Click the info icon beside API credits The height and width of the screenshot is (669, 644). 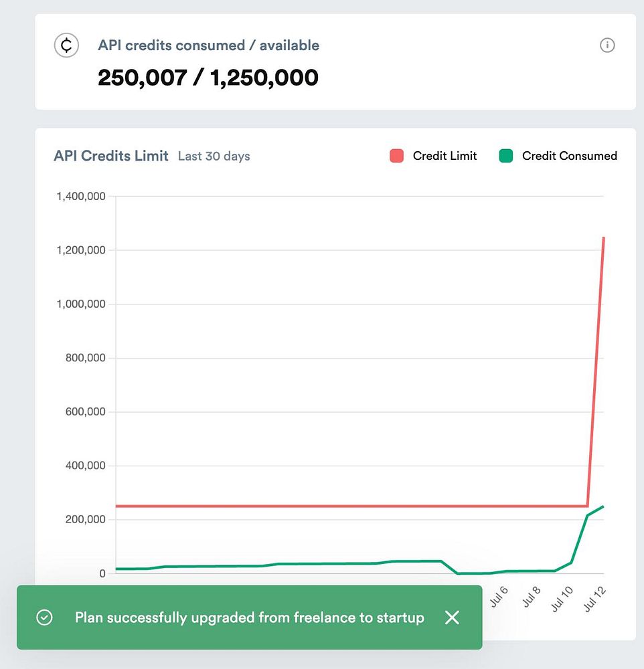[607, 45]
